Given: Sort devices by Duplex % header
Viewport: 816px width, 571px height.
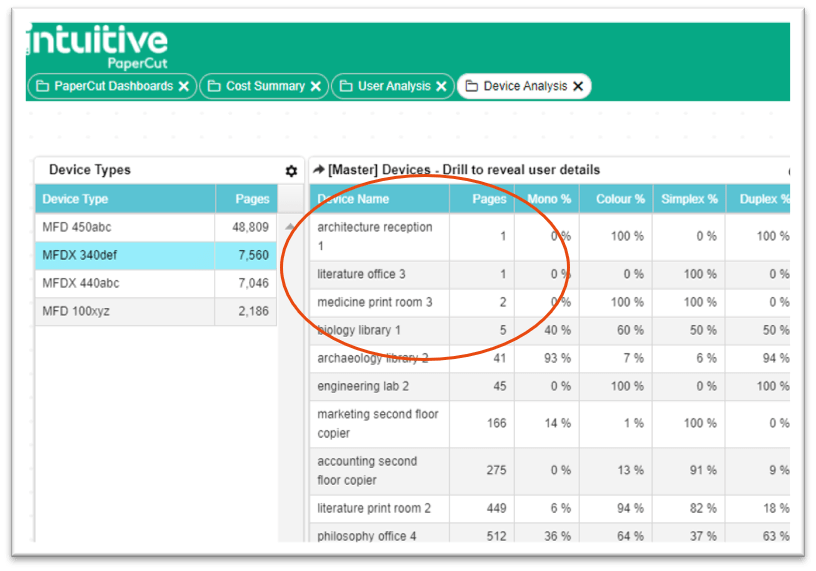Looking at the screenshot, I should [x=758, y=199].
